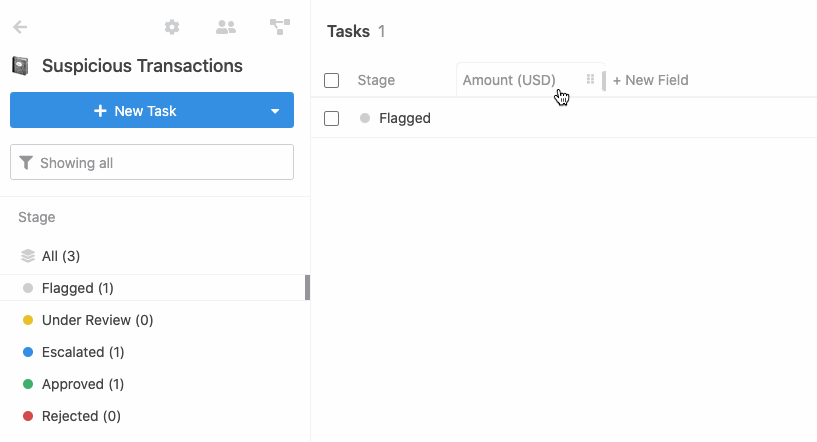
Task: Click the filter funnel icon
Action: pyautogui.click(x=26, y=163)
